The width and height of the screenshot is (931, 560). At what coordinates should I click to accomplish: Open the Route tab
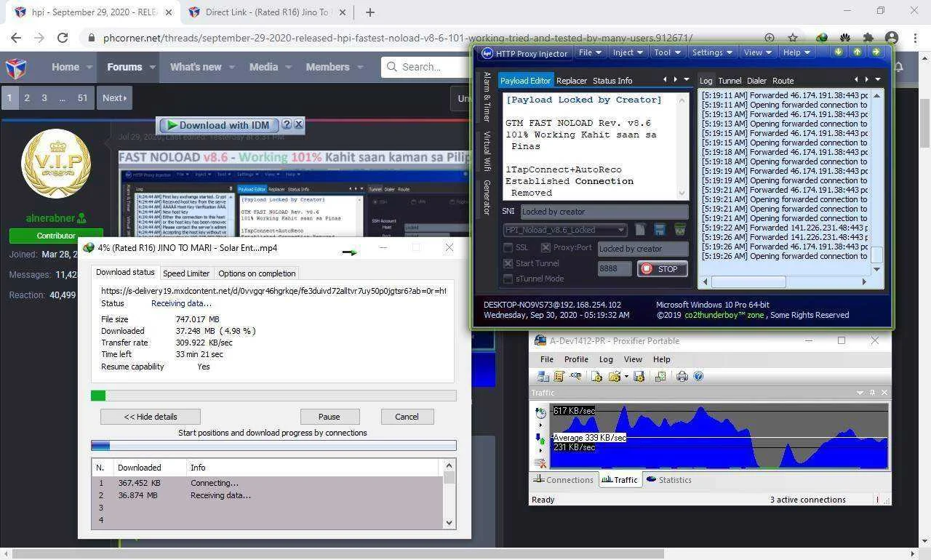tap(783, 81)
